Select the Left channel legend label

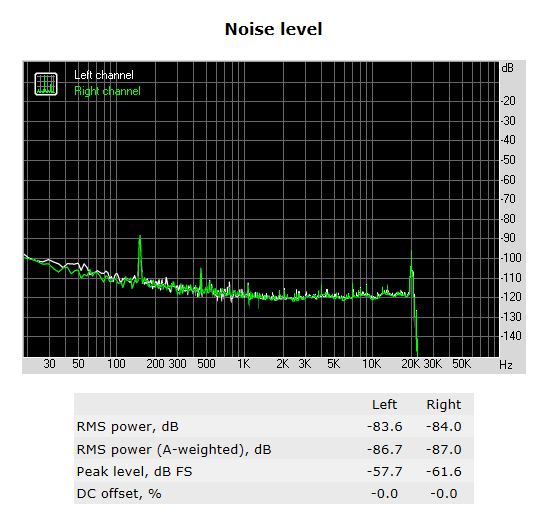(x=104, y=75)
